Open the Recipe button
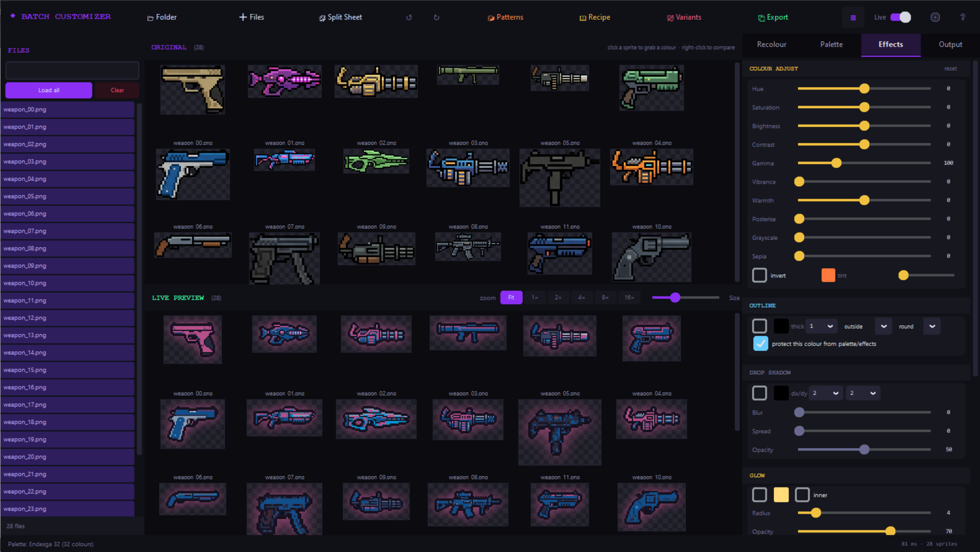 [x=595, y=17]
